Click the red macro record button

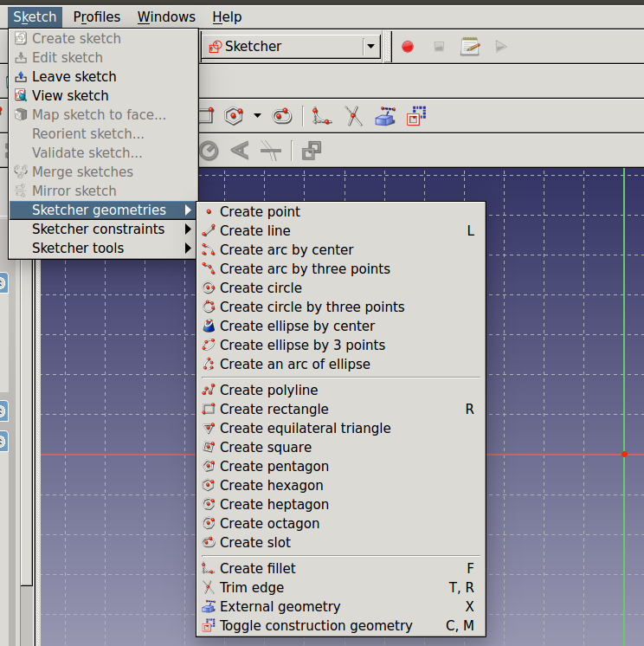[x=408, y=47]
